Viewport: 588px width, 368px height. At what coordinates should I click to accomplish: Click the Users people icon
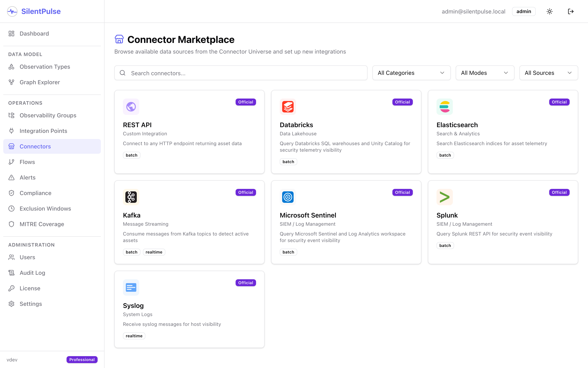click(x=11, y=257)
